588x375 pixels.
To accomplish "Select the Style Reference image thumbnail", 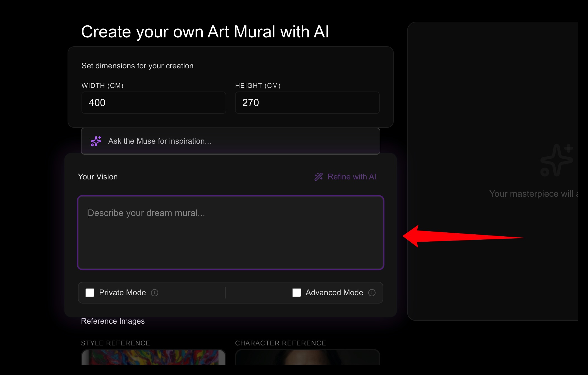I will pos(153,357).
